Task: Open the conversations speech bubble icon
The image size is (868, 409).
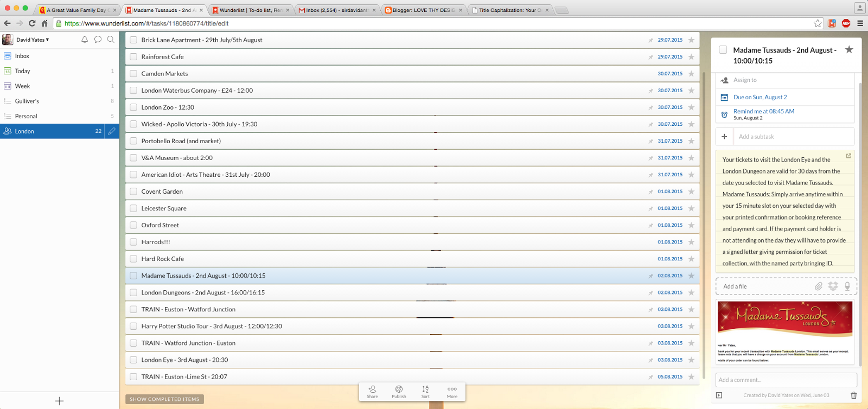Action: pyautogui.click(x=98, y=40)
